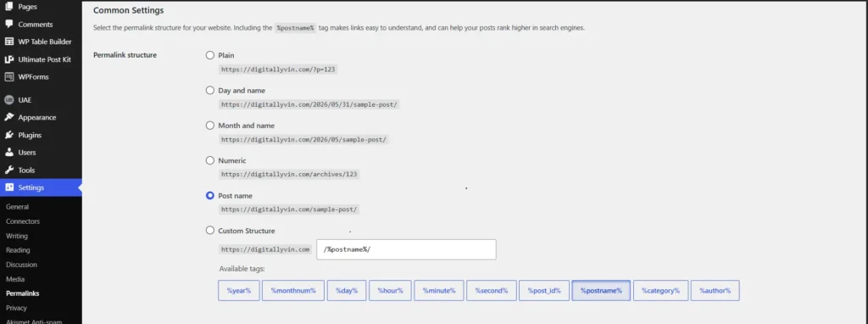Toggle the %postname% tag button
The height and width of the screenshot is (324, 868).
(x=601, y=290)
